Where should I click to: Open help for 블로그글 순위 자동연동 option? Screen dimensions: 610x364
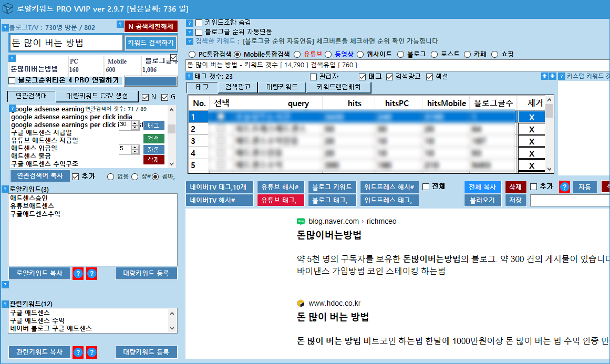coord(190,32)
